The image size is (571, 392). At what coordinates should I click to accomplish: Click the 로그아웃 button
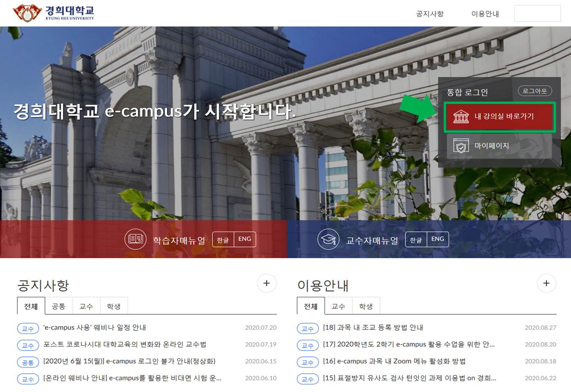pos(535,91)
